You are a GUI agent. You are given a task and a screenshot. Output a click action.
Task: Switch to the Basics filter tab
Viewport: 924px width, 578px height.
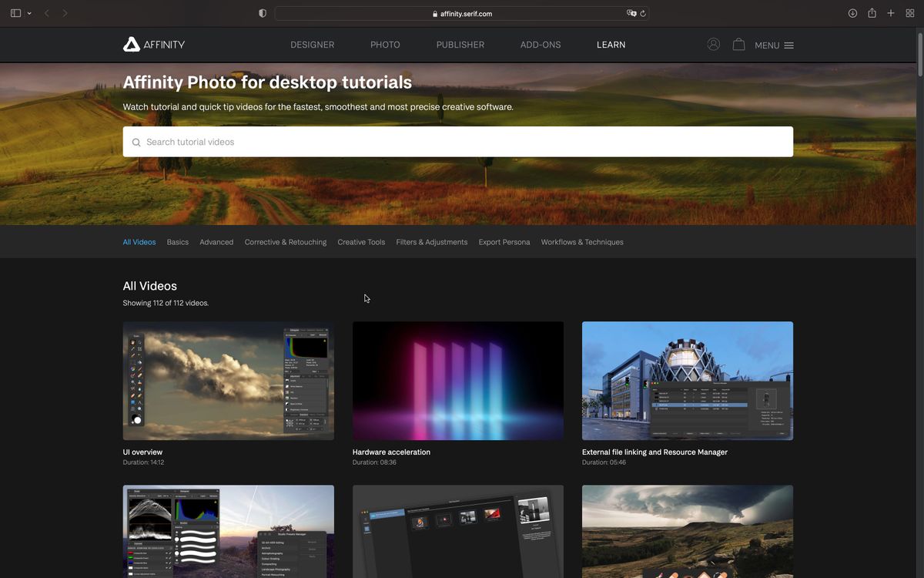point(177,241)
